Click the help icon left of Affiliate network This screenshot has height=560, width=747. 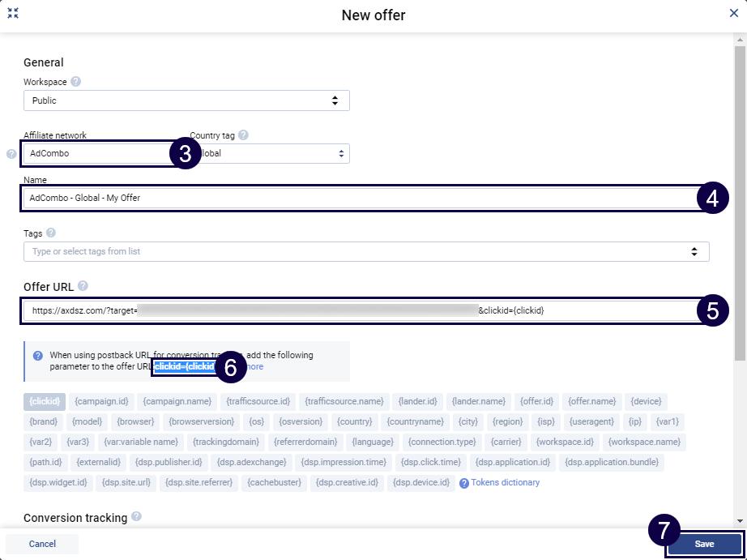(x=11, y=153)
